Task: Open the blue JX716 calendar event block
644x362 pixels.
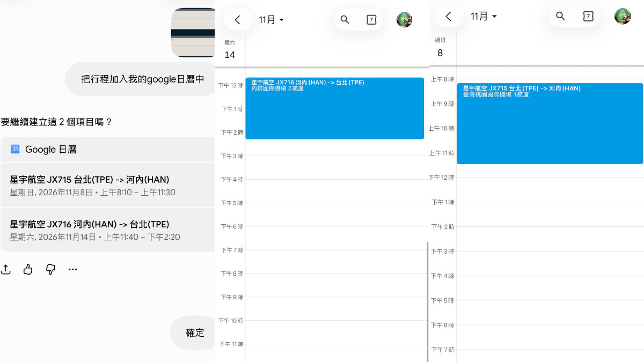Action: (334, 108)
